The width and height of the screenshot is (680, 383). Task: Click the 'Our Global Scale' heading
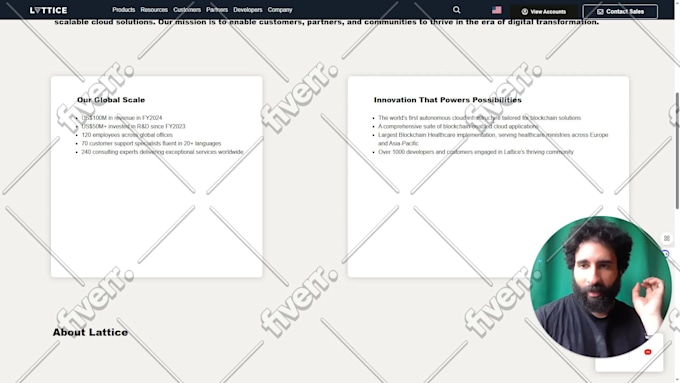[x=111, y=100]
